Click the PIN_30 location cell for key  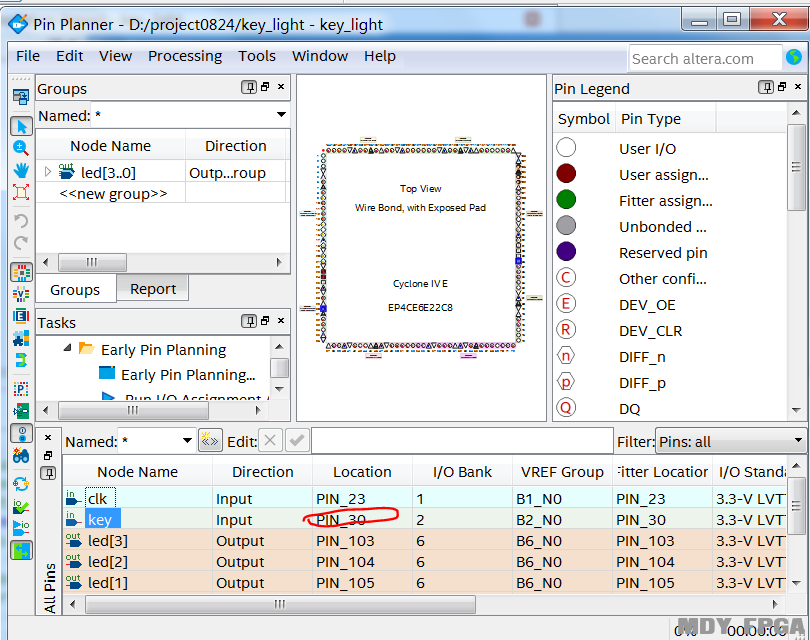click(341, 520)
